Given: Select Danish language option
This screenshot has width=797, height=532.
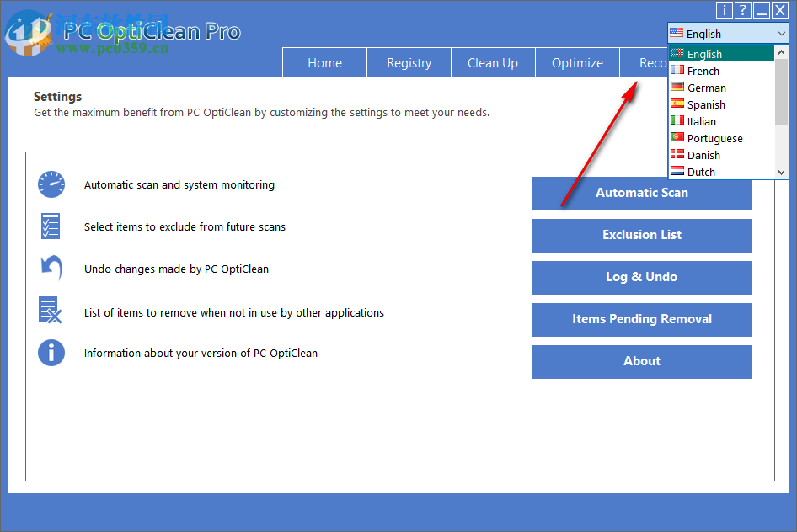Looking at the screenshot, I should [721, 154].
